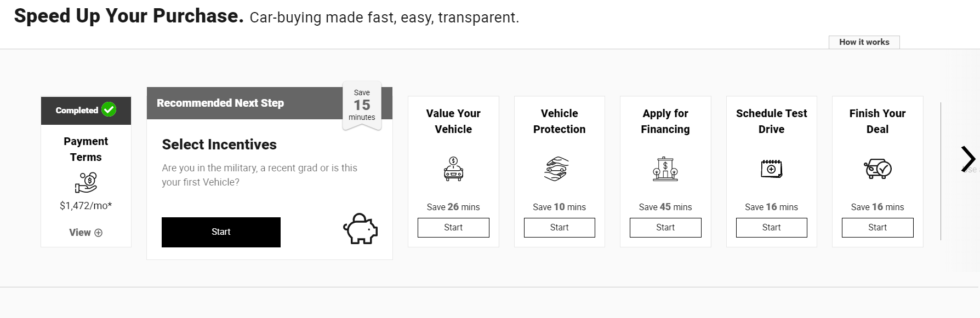Start the Vehicle Protection step
980x318 pixels.
pos(559,228)
